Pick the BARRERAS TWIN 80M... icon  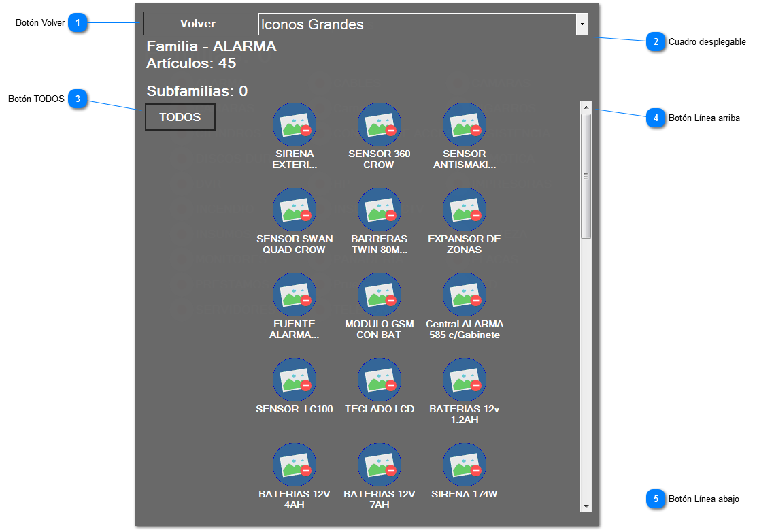click(379, 210)
